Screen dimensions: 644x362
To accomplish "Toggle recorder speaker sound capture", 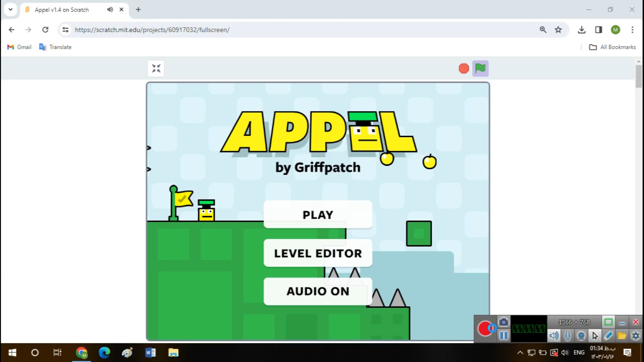I will point(554,336).
